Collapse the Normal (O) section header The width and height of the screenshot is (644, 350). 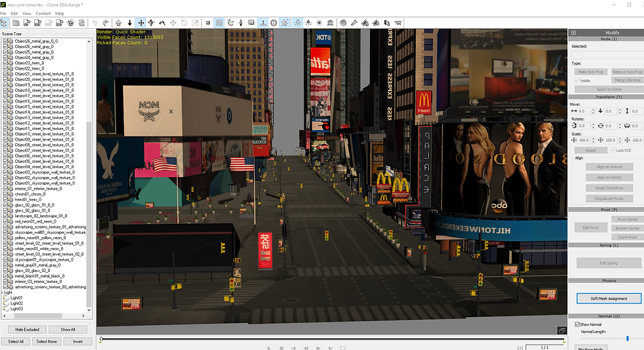tap(606, 317)
